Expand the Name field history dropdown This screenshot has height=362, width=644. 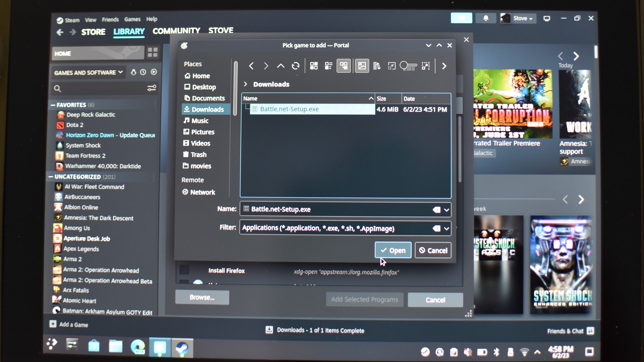click(x=447, y=210)
